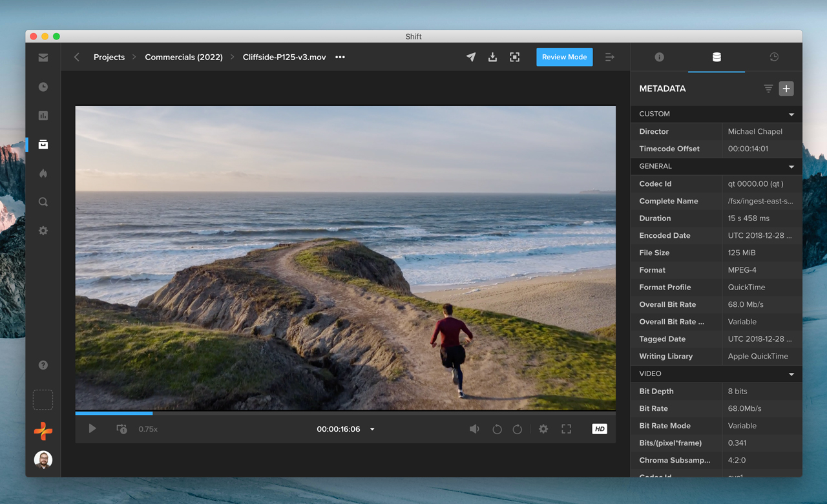
Task: Collapse the GENERAL metadata section
Action: click(791, 167)
